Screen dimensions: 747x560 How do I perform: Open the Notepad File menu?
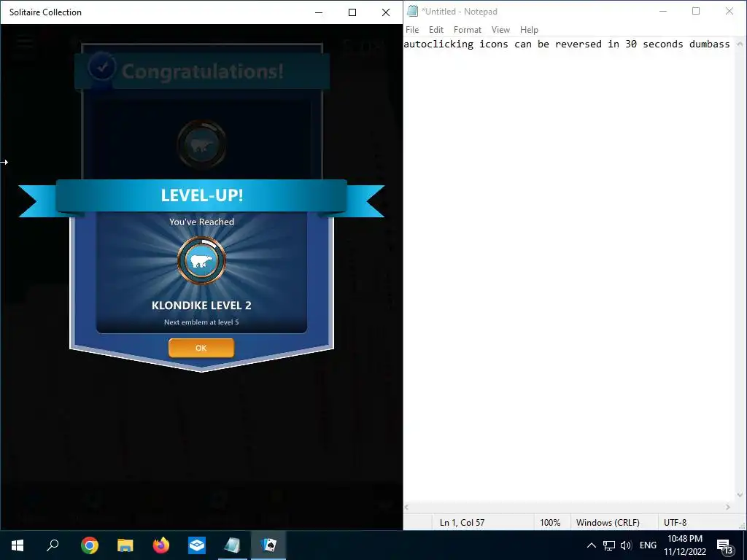(x=412, y=29)
